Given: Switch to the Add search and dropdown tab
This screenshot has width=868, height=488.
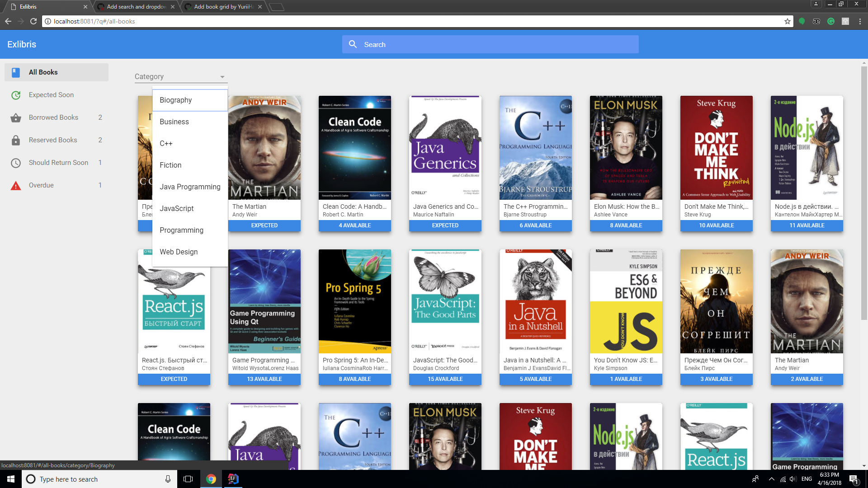Looking at the screenshot, I should tap(136, 7).
